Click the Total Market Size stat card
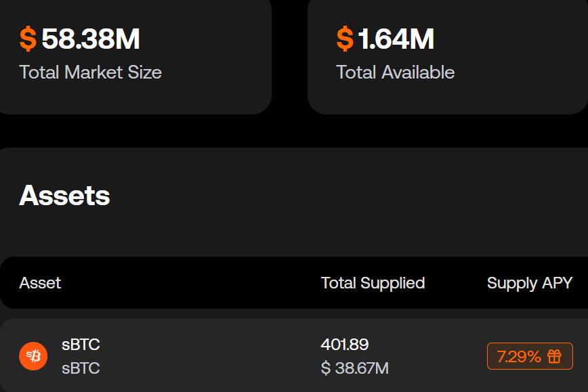Image resolution: width=588 pixels, height=392 pixels. pos(135,57)
